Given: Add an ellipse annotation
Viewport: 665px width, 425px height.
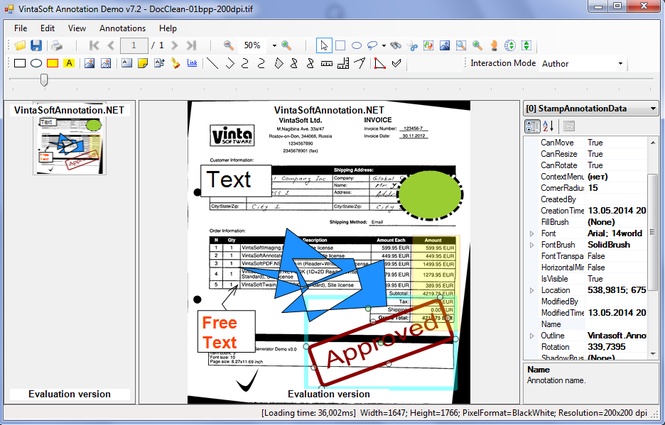Looking at the screenshot, I should [x=36, y=64].
